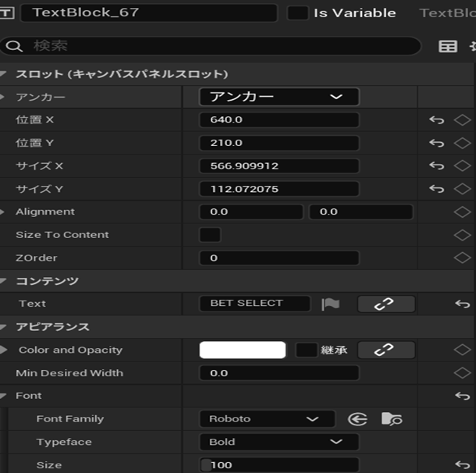Collapse the コンテンツ section header
476x473 pixels.
pos(6,281)
